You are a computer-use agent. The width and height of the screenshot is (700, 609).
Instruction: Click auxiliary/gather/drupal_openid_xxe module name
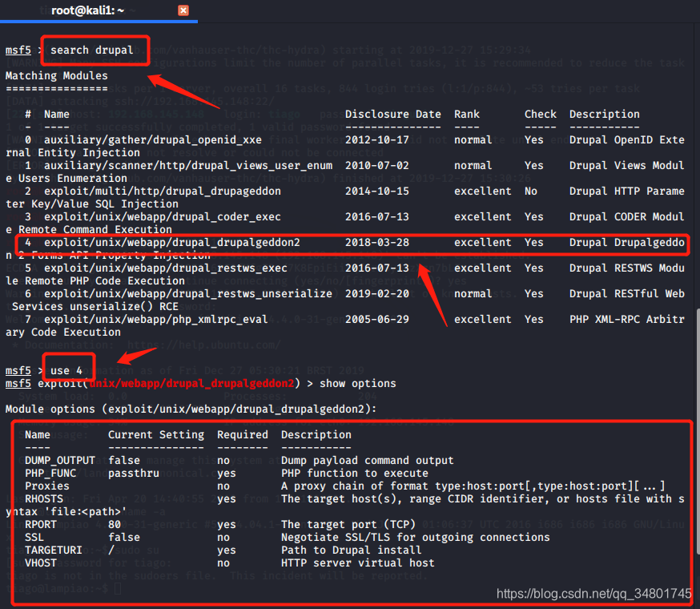click(153, 140)
